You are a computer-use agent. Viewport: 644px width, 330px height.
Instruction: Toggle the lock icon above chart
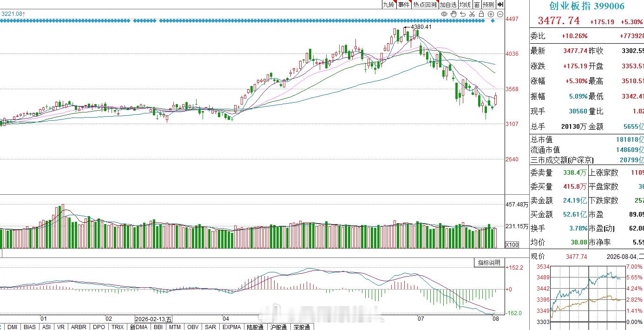coord(481,14)
